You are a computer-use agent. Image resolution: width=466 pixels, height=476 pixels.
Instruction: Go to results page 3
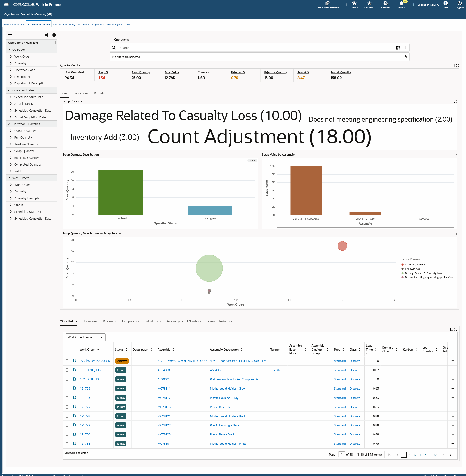click(x=415, y=455)
